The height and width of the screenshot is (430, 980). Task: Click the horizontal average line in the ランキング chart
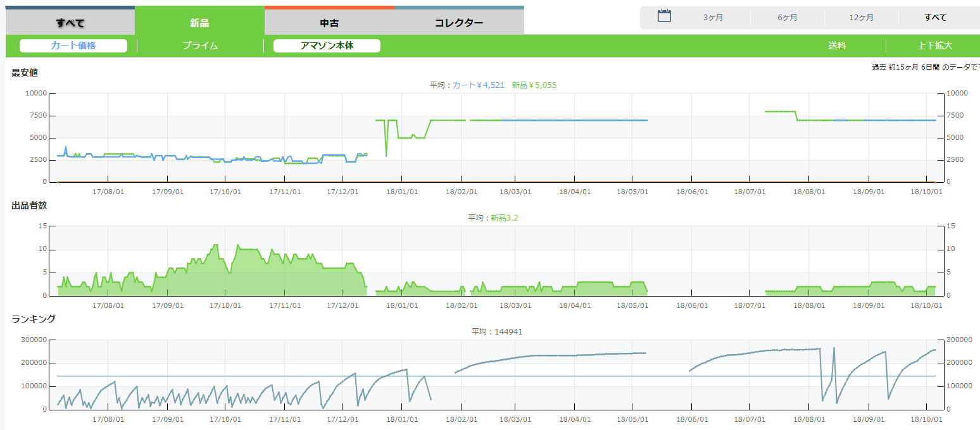[570, 376]
